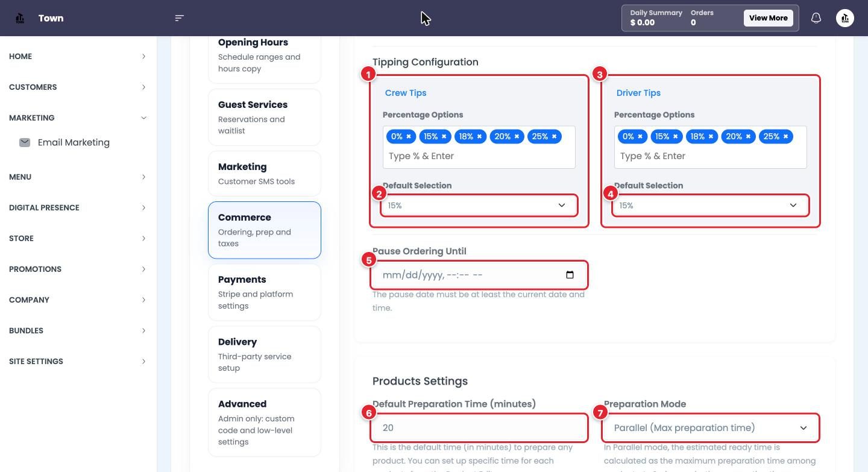Remove the 15% chip from Driver Tips

tap(676, 136)
